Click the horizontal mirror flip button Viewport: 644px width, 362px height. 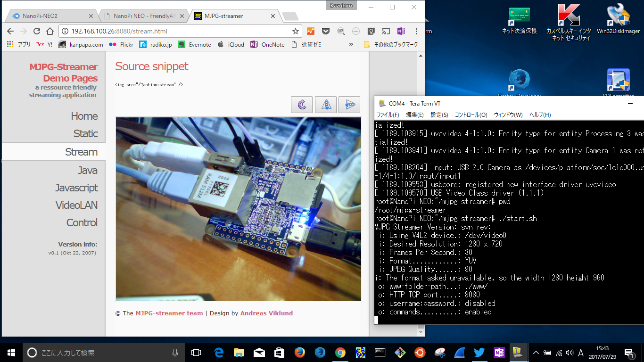(326, 105)
